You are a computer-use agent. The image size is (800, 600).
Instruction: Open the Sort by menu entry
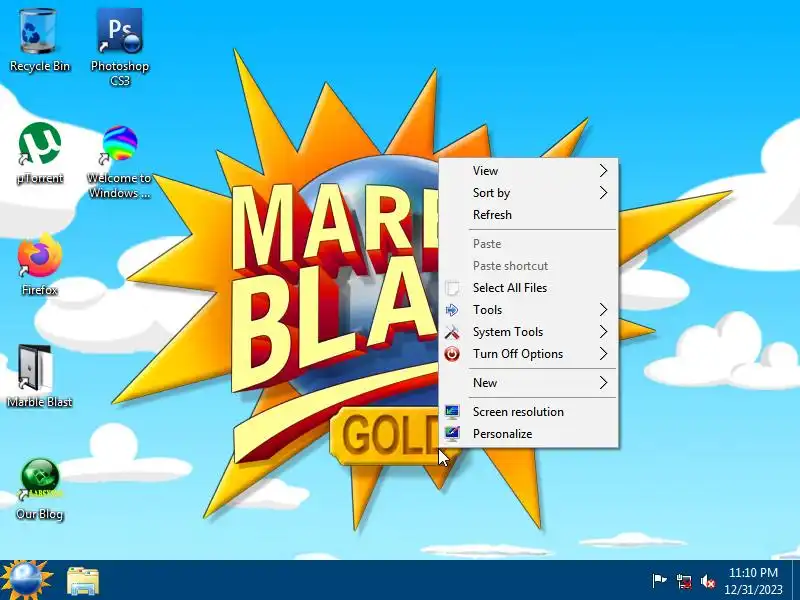click(529, 192)
